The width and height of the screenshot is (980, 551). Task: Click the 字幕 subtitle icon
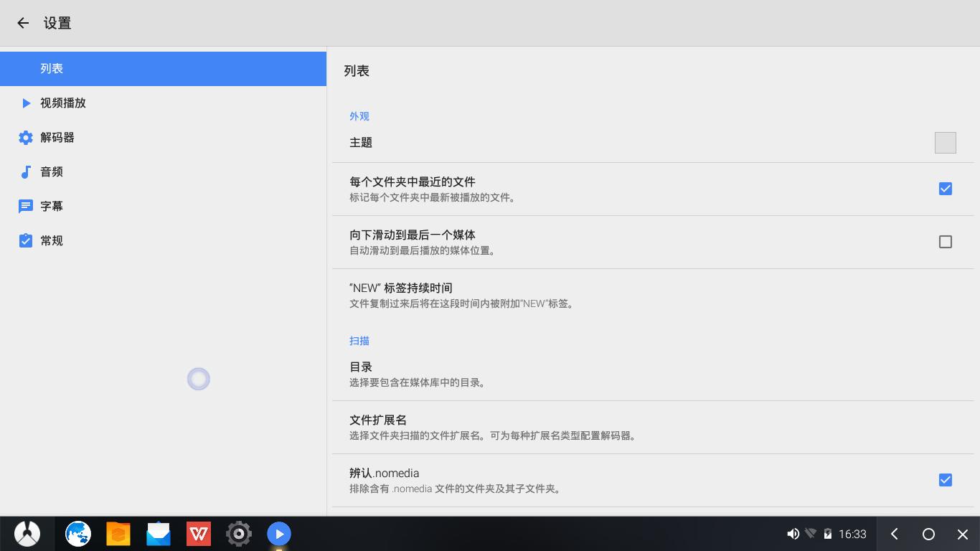pyautogui.click(x=26, y=207)
